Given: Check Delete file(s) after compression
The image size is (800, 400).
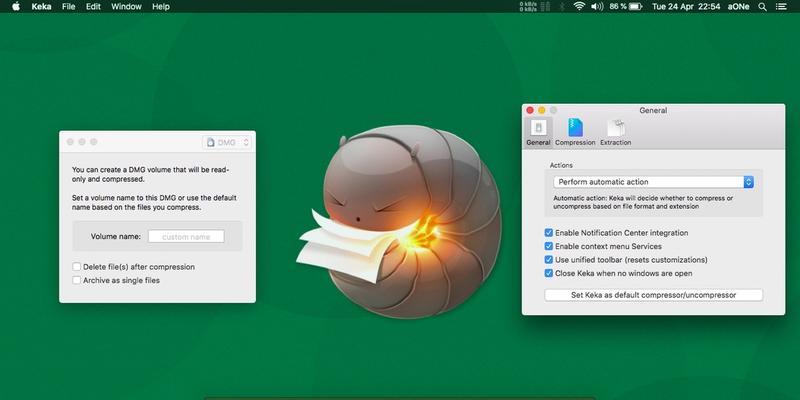Looking at the screenshot, I should pos(77,267).
